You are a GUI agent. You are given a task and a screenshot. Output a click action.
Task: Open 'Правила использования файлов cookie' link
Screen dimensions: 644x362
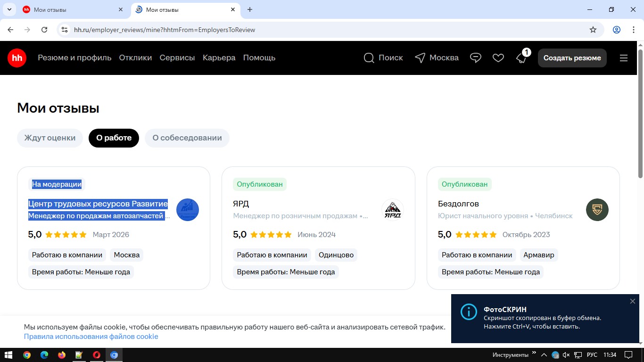(x=91, y=337)
